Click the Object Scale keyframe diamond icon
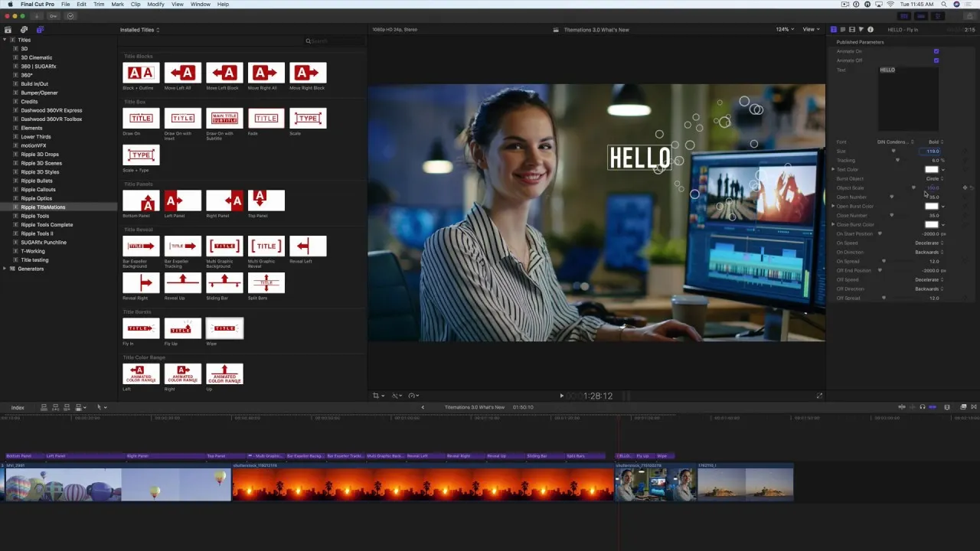The height and width of the screenshot is (551, 980). tap(965, 187)
